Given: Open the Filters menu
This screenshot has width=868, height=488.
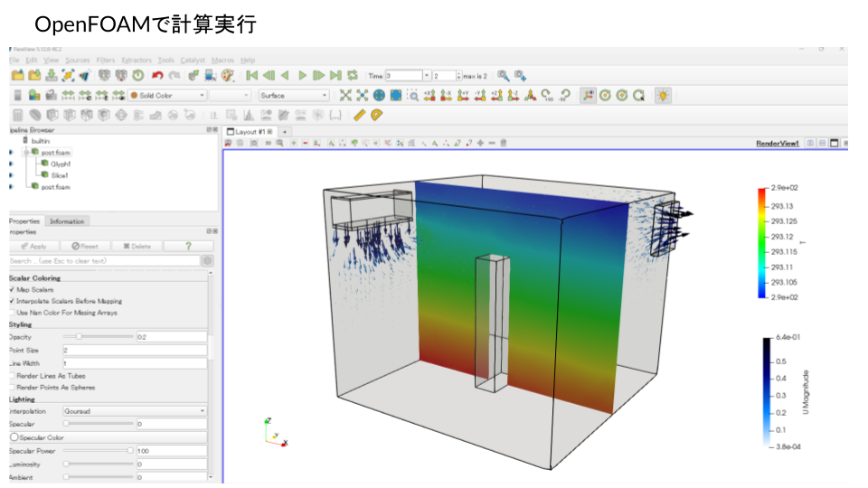Looking at the screenshot, I should [105, 60].
